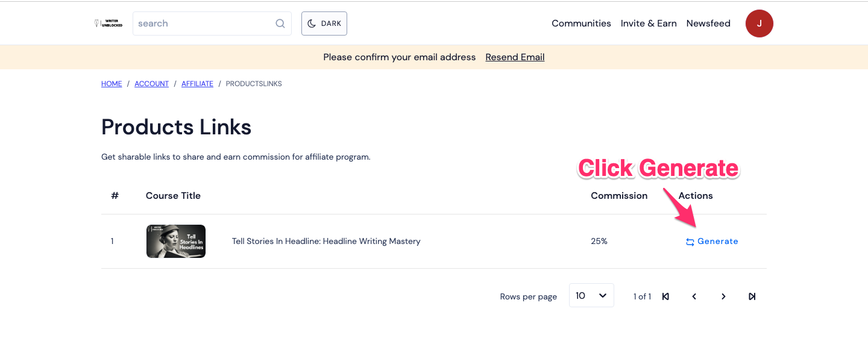Click the course thumbnail image
Screen dimensions: 868x338
point(176,242)
